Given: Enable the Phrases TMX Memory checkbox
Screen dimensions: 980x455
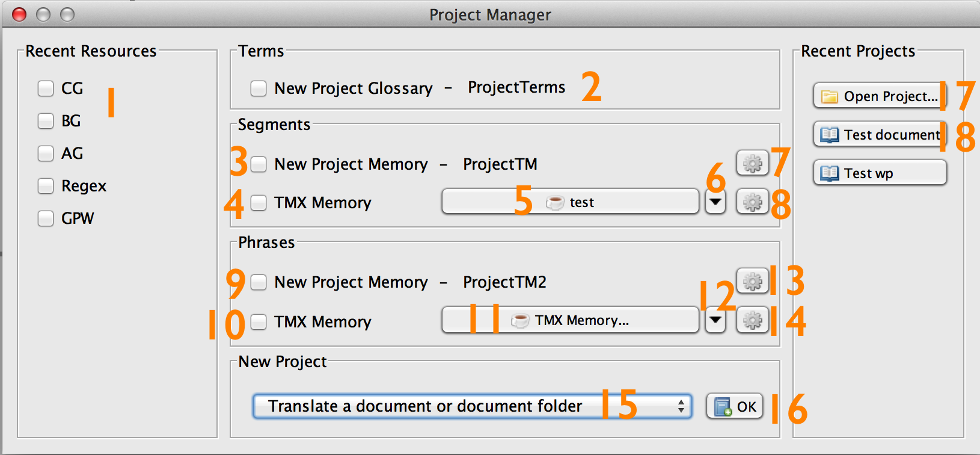Looking at the screenshot, I should 259,322.
